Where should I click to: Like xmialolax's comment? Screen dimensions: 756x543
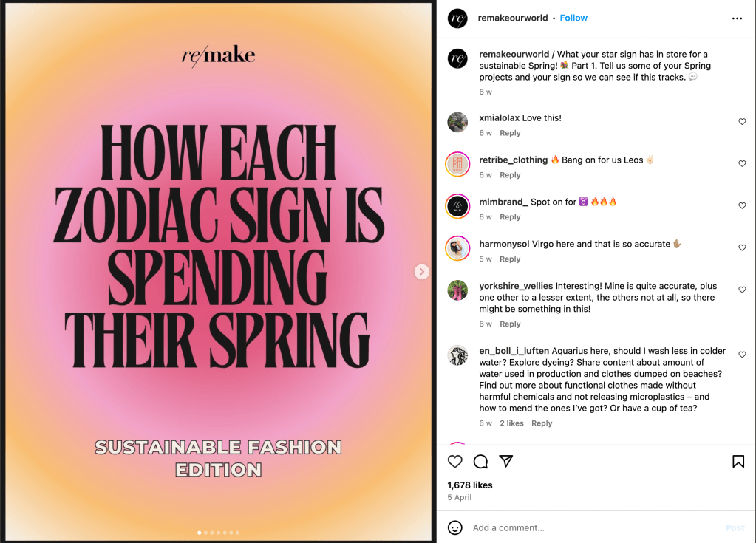click(x=742, y=122)
